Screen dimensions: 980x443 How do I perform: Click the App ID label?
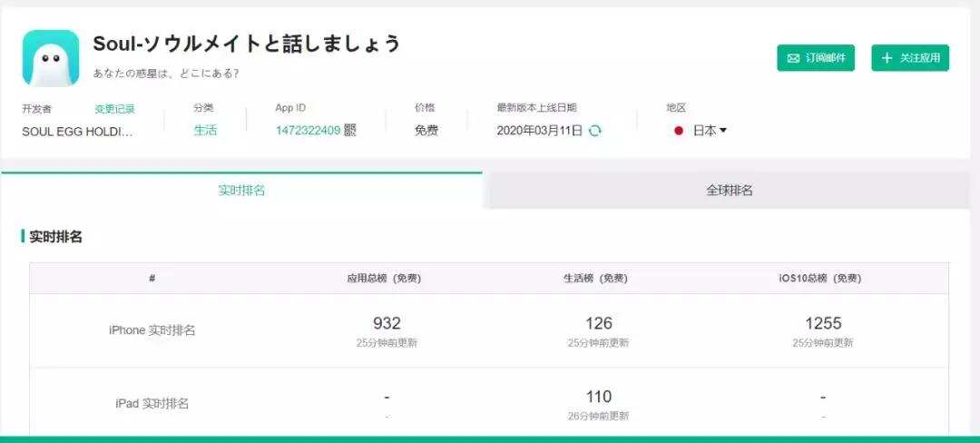click(x=290, y=107)
